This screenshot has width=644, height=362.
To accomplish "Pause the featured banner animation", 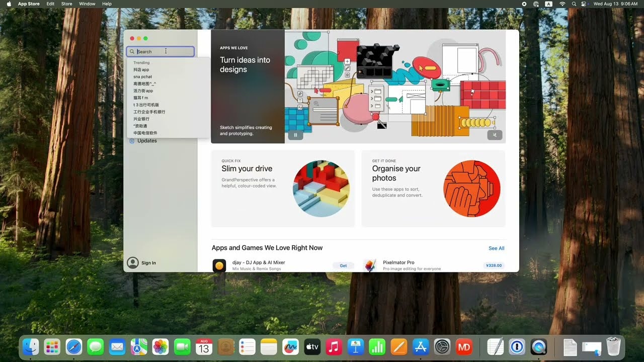I will 295,135.
